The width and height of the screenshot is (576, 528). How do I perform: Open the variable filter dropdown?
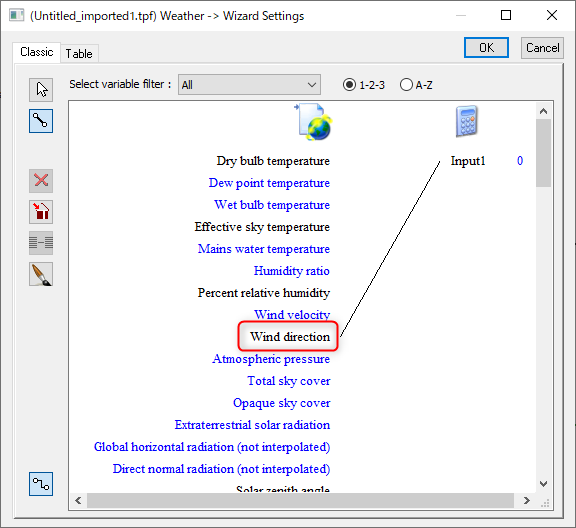click(x=249, y=85)
